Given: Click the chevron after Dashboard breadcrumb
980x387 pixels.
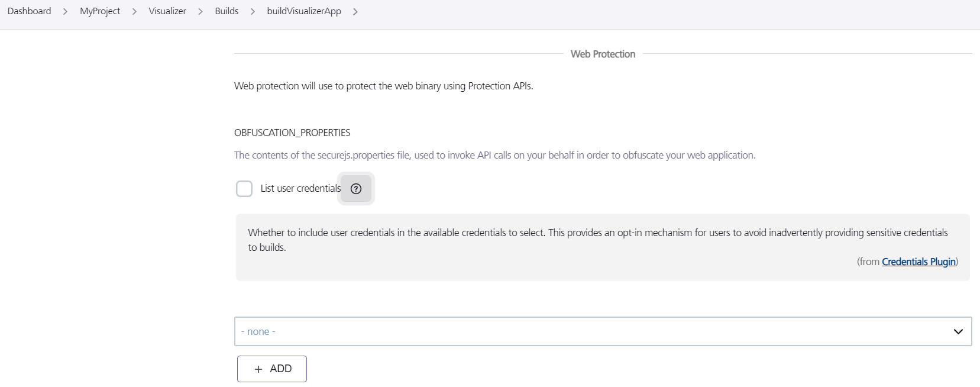Looking at the screenshot, I should [65, 12].
